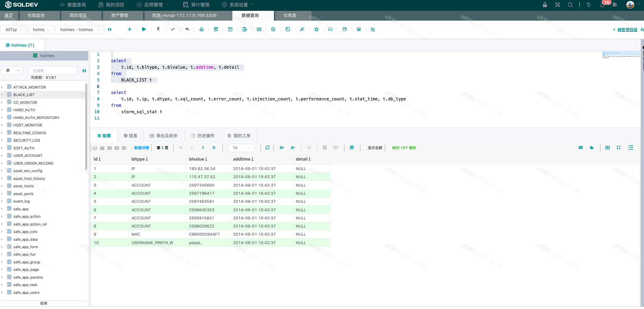Open the 导出及异步 tab
644x309 pixels.
click(164, 136)
